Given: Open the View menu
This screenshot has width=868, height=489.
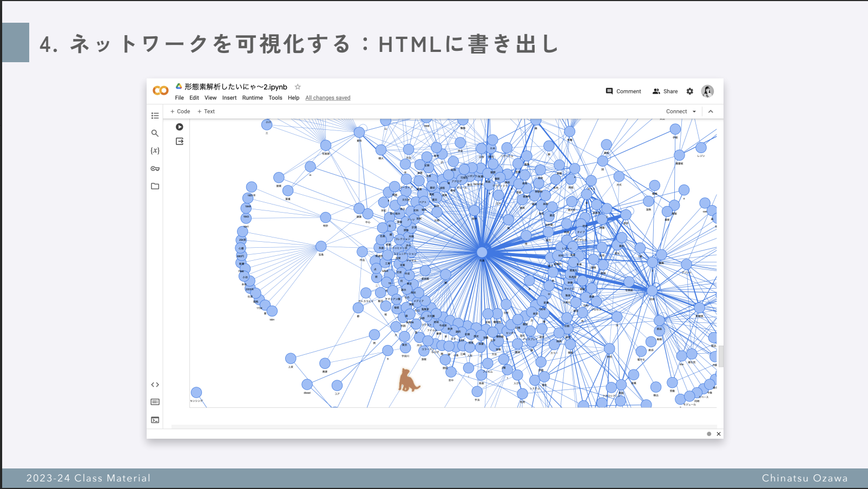Looking at the screenshot, I should click(x=211, y=98).
